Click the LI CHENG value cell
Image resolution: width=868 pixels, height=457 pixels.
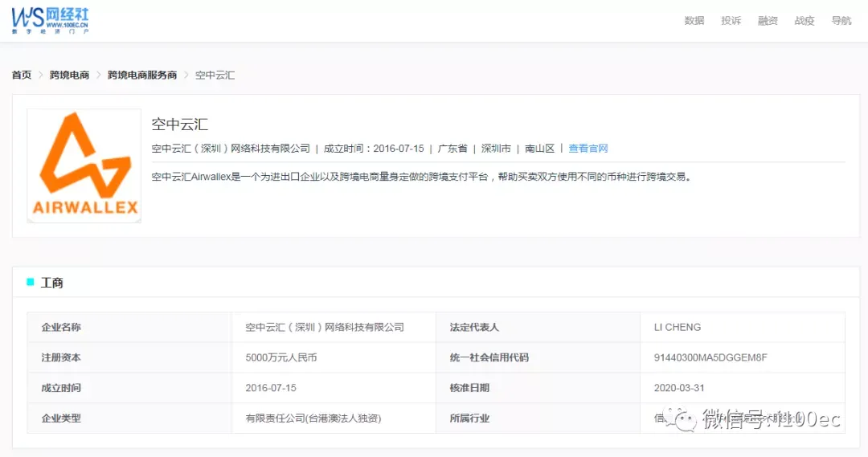(x=743, y=327)
